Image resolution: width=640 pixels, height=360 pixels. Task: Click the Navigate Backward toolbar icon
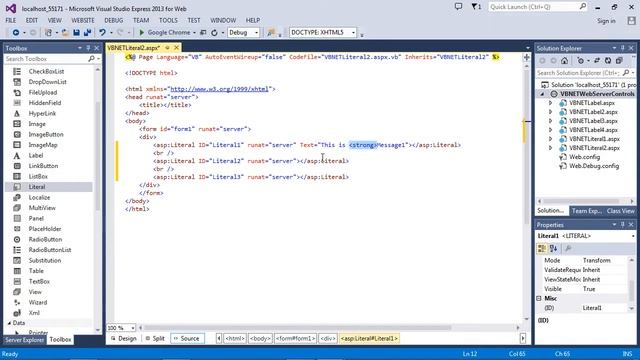(x=16, y=32)
